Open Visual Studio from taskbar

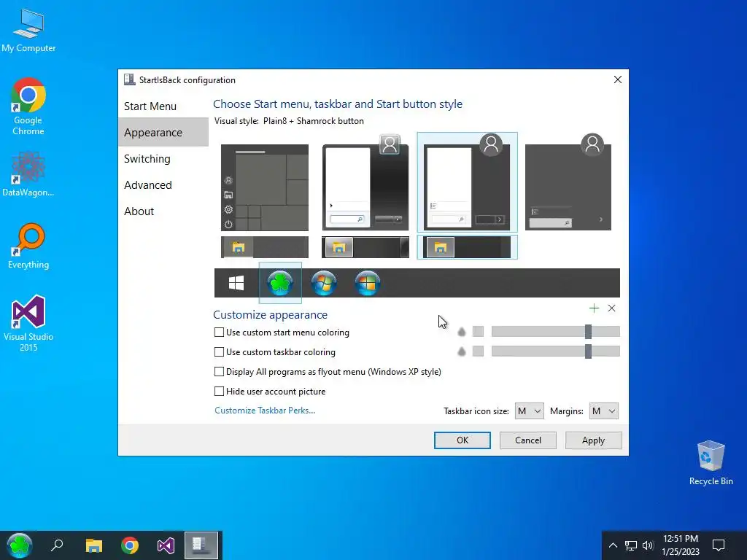point(166,545)
